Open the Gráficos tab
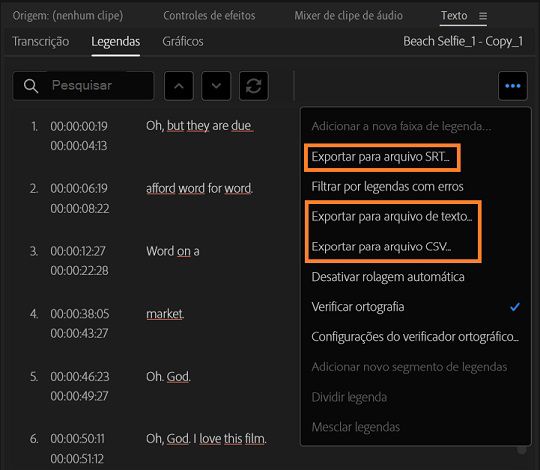This screenshot has height=470, width=540. coord(183,41)
